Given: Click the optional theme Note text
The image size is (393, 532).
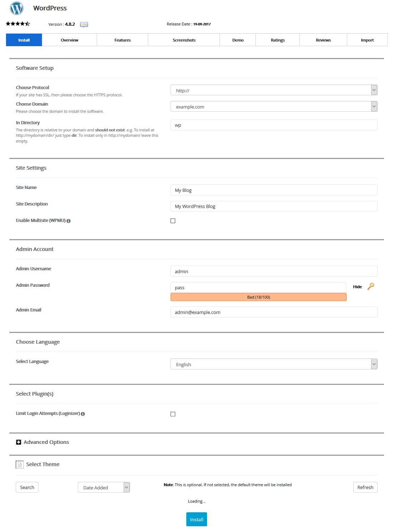Looking at the screenshot, I should 227,485.
